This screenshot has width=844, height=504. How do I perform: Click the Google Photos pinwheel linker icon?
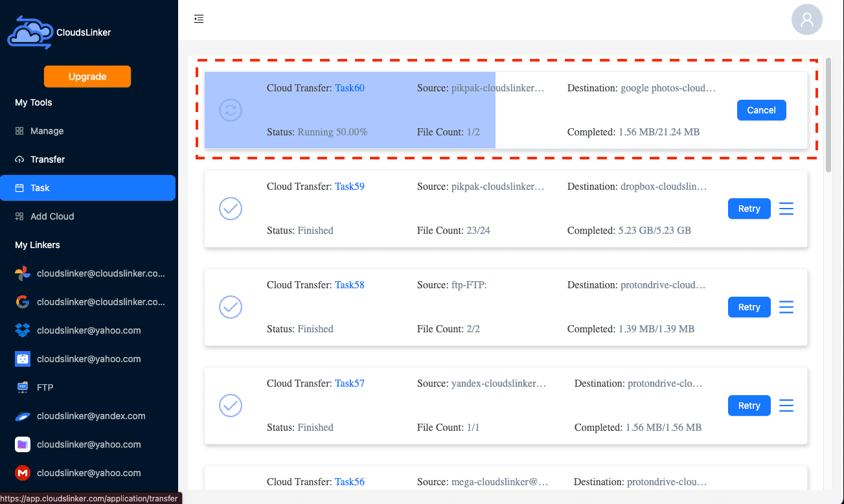(23, 273)
